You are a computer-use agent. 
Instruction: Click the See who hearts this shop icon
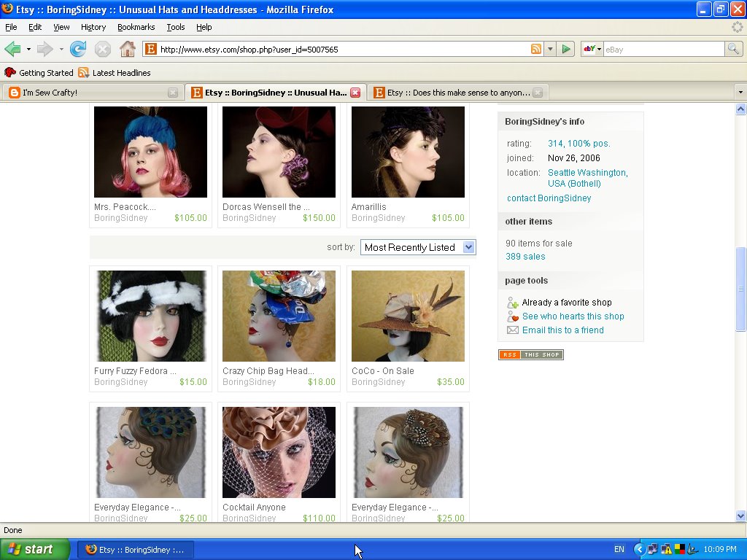point(513,316)
